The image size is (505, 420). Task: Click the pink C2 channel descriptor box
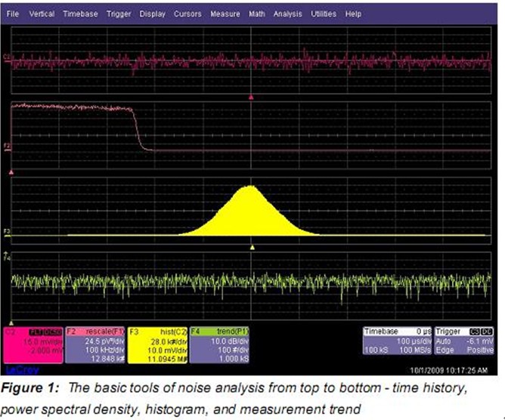pyautogui.click(x=33, y=344)
